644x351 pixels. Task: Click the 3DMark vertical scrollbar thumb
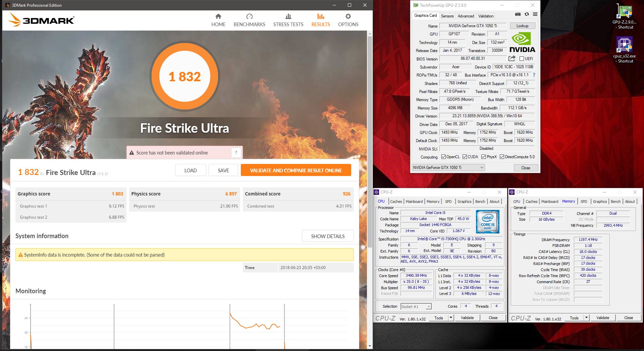pyautogui.click(x=370, y=141)
